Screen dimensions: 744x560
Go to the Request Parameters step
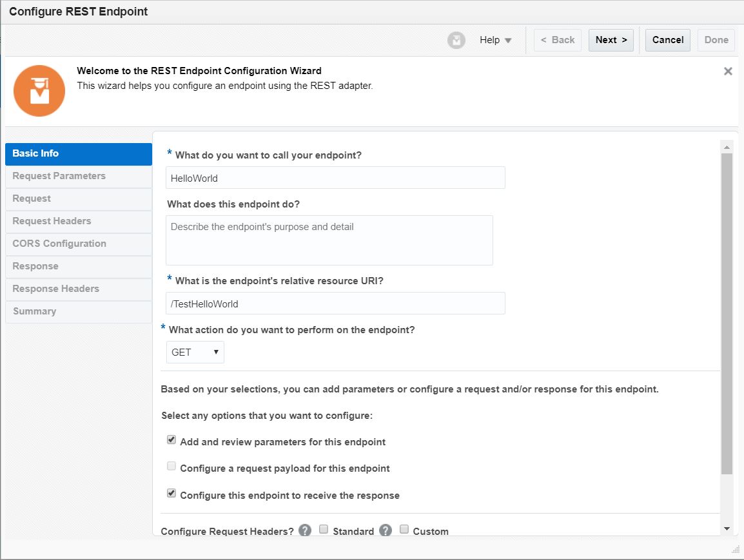pyautogui.click(x=79, y=176)
